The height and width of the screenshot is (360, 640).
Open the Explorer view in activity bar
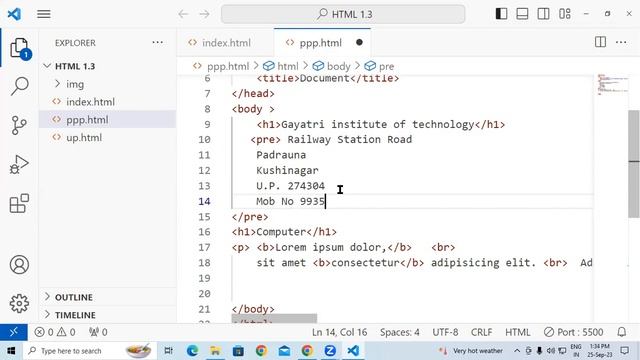[x=20, y=49]
